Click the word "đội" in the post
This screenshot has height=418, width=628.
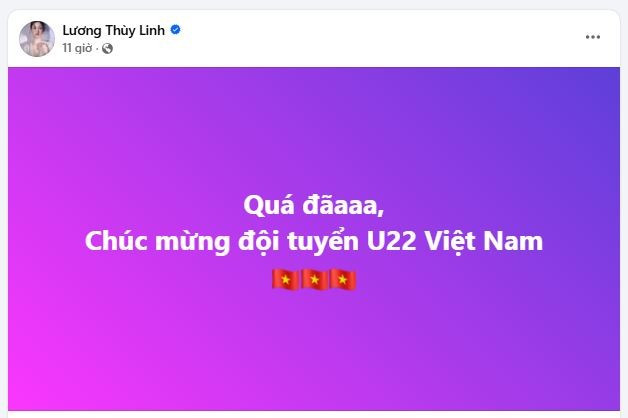pyautogui.click(x=258, y=242)
